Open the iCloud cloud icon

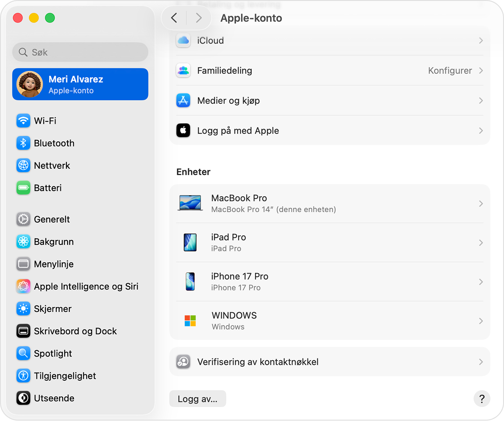click(183, 41)
